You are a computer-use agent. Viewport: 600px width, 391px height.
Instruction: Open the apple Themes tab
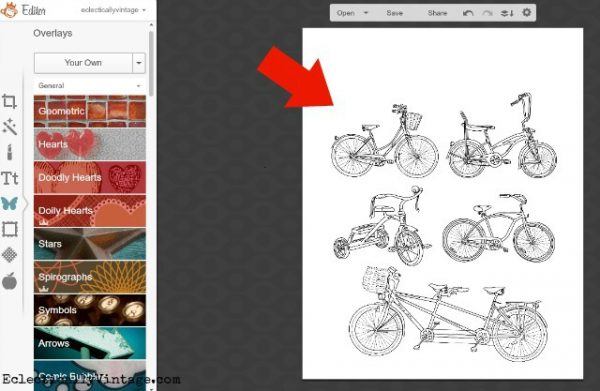pyautogui.click(x=10, y=281)
